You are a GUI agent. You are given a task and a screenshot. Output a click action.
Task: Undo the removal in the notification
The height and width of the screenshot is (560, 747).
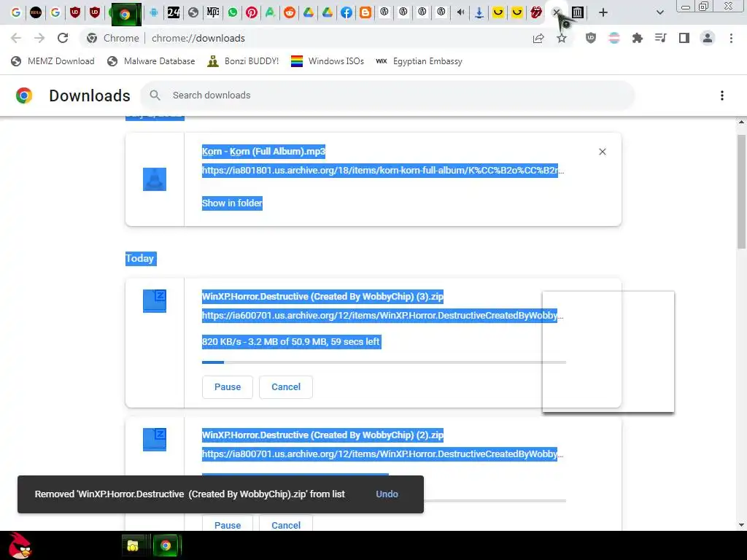(387, 494)
